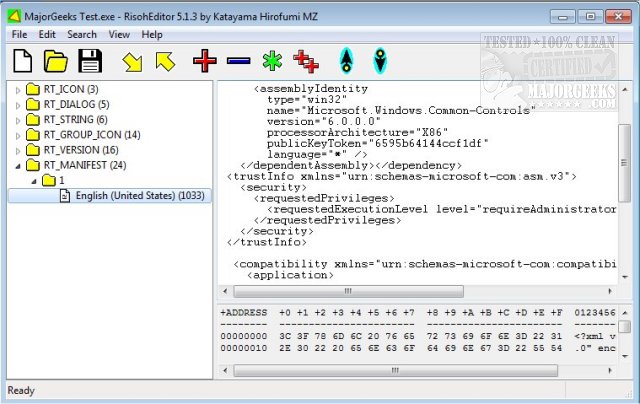This screenshot has height=404, width=640.
Task: Open the Help menu
Action: tap(152, 34)
